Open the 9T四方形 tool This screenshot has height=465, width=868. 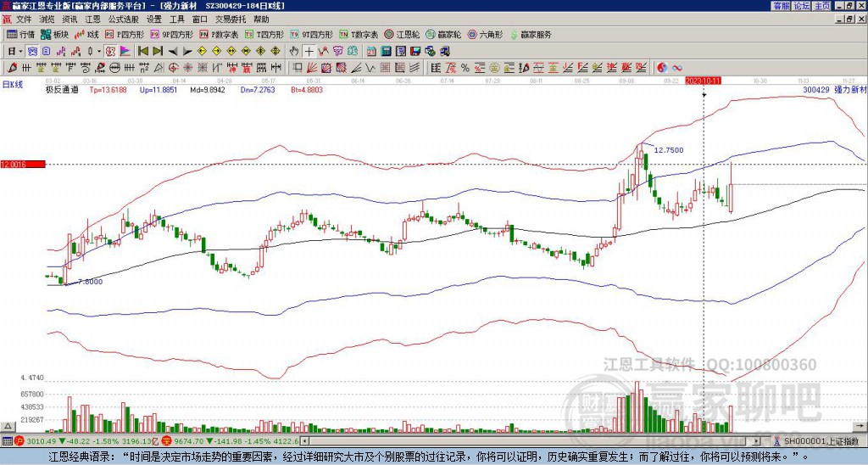click(x=311, y=34)
